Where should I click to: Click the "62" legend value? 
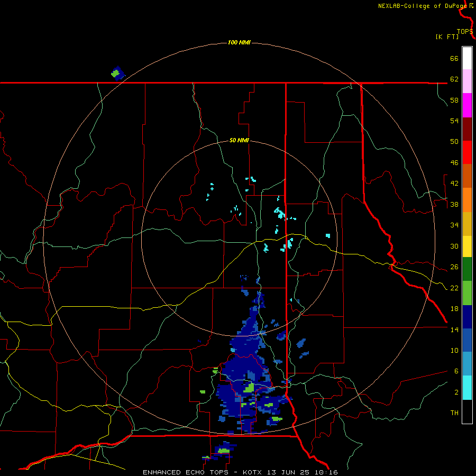coord(454,79)
